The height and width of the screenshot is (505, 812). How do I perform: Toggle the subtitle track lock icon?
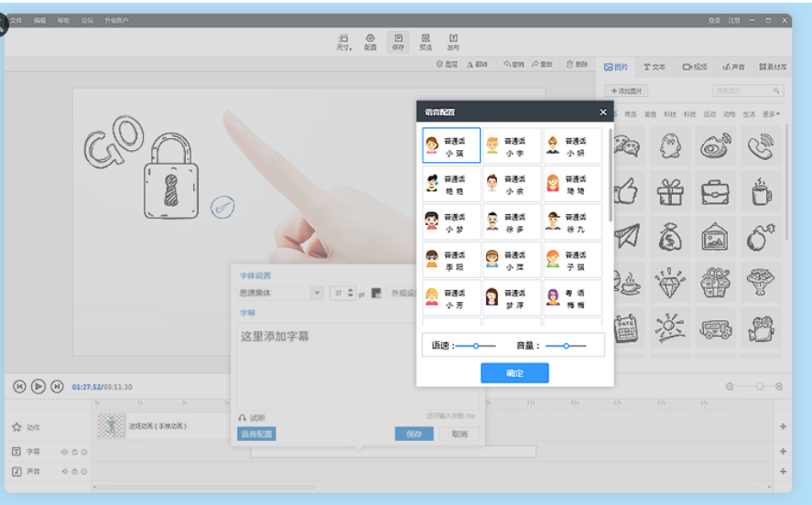[x=74, y=452]
